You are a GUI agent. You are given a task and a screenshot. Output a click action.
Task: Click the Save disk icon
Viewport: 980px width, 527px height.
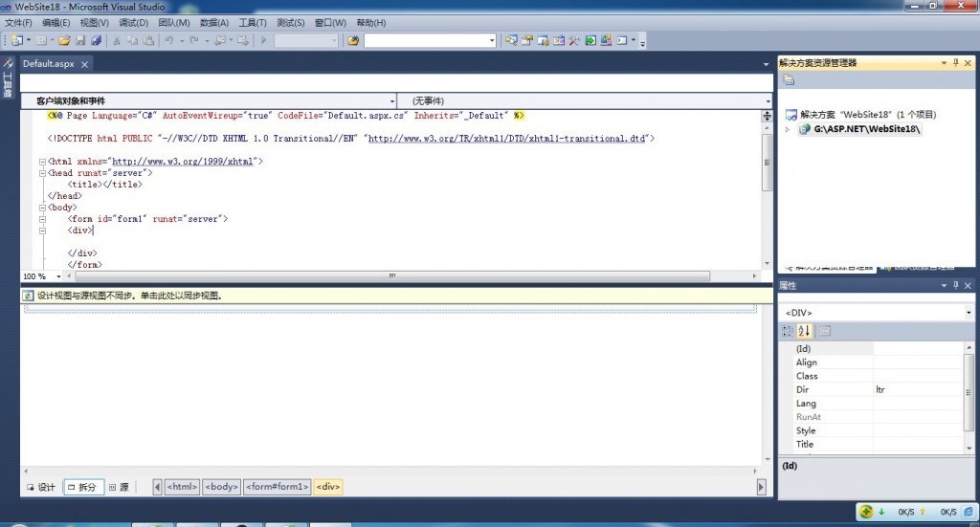[x=80, y=40]
